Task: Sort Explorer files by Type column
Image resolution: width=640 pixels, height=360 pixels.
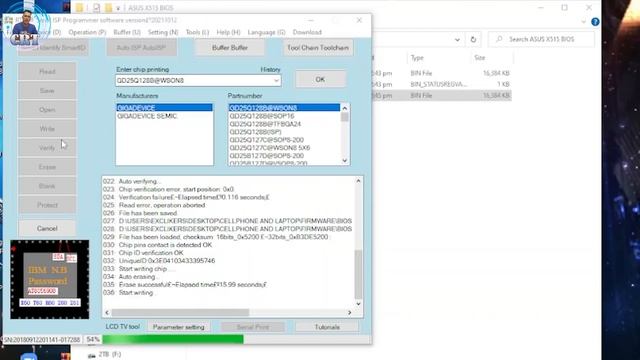Action: (439, 58)
